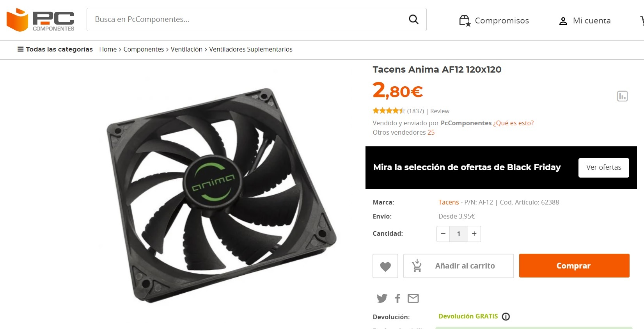The image size is (644, 329).
Task: Share product on Facebook
Action: [397, 299]
